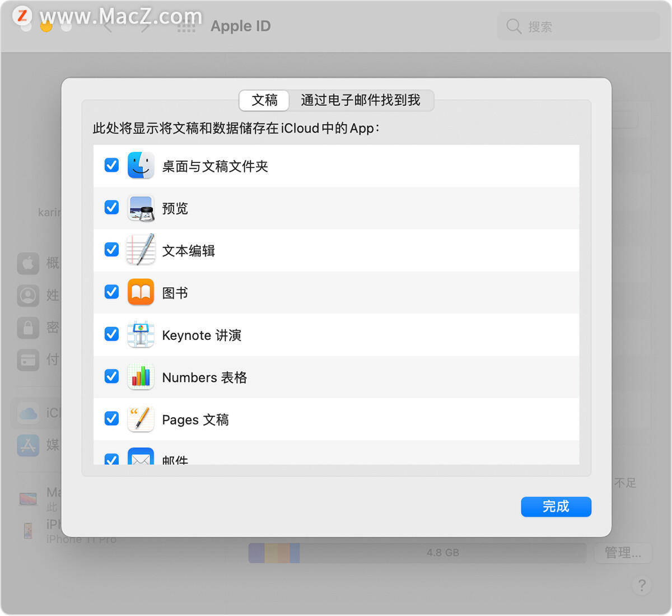Click the Keynote 讲演 app icon
Image resolution: width=672 pixels, height=616 pixels.
141,334
